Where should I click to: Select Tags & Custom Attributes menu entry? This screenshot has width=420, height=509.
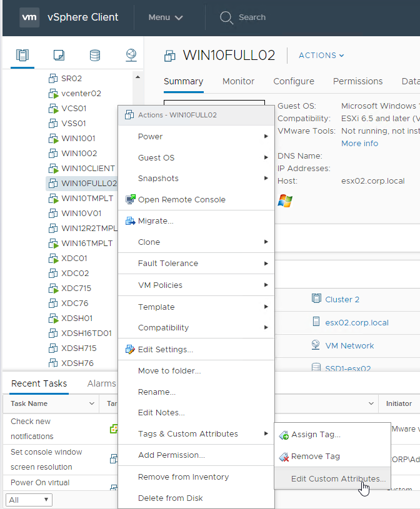pyautogui.click(x=196, y=433)
